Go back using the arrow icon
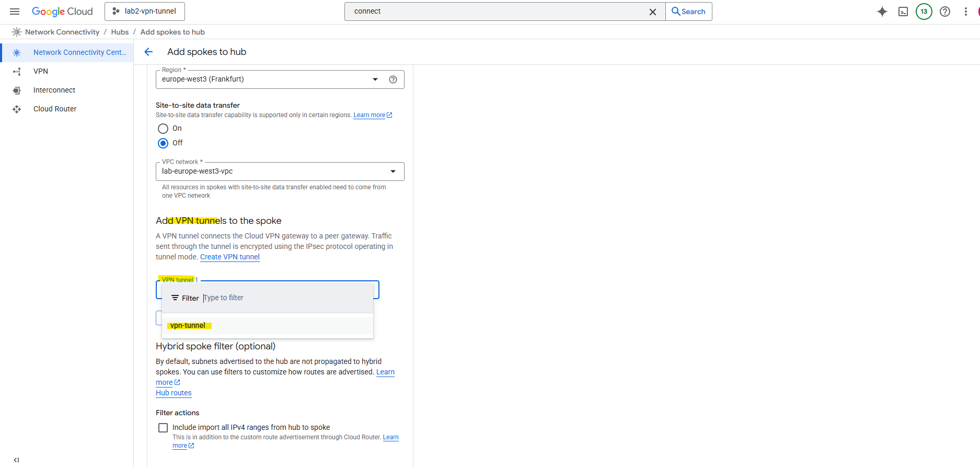Viewport: 980px width, 467px height. (x=148, y=52)
